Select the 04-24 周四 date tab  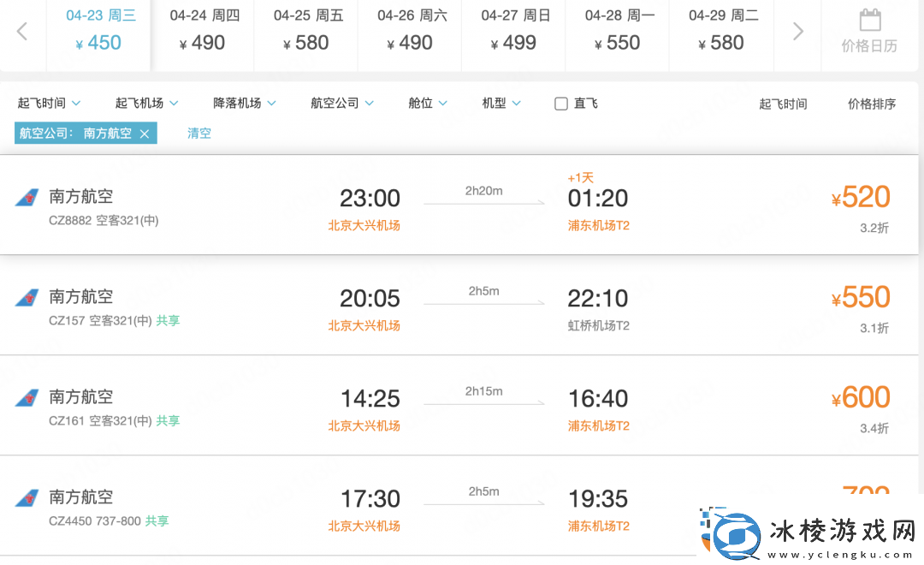[203, 32]
